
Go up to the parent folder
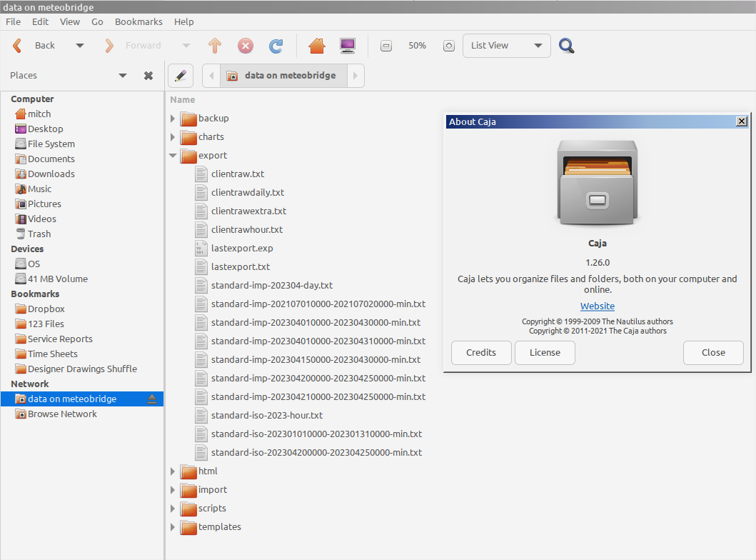point(215,46)
